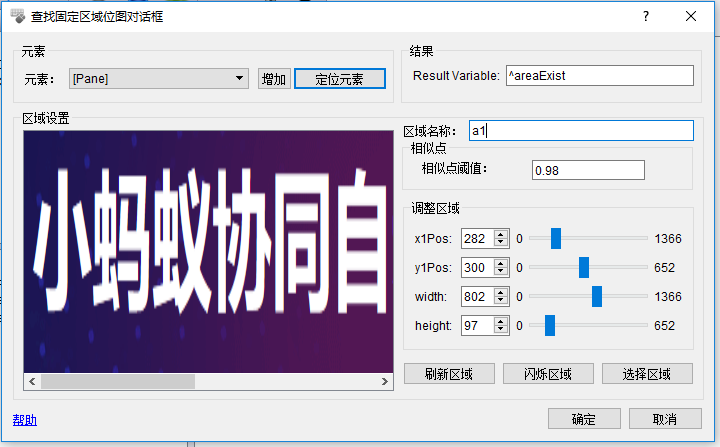
Task: Click the 区域名称 input field
Action: [581, 130]
